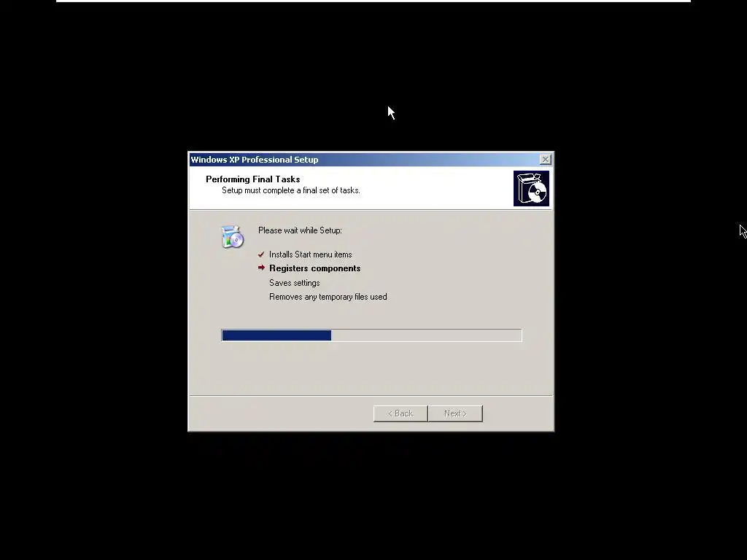Click the small Windows setup CD icon

(233, 237)
